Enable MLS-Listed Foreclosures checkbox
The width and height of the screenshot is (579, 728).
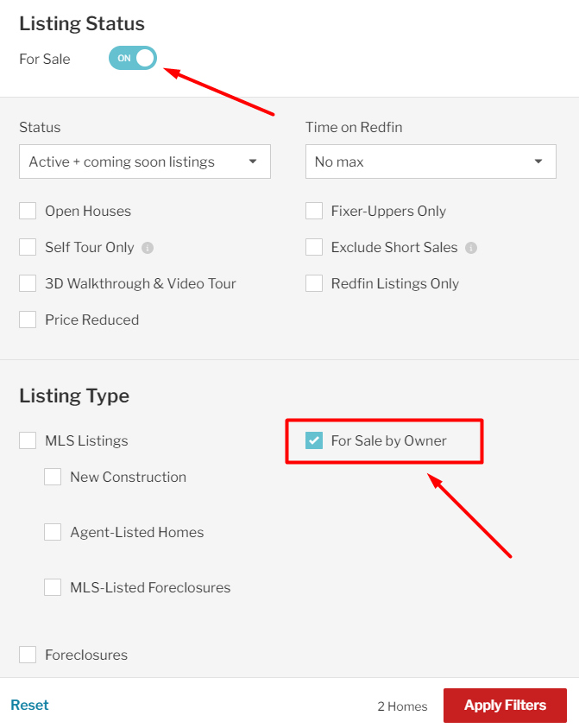(53, 587)
